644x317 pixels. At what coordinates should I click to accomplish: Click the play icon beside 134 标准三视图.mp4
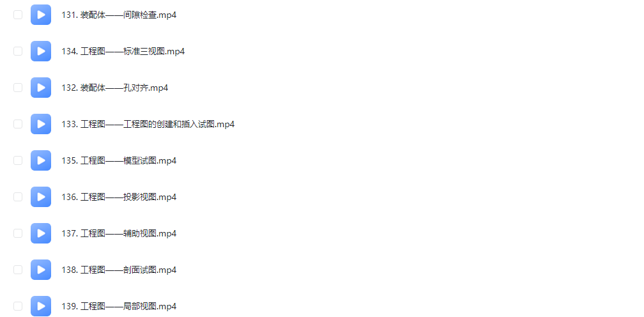click(41, 51)
